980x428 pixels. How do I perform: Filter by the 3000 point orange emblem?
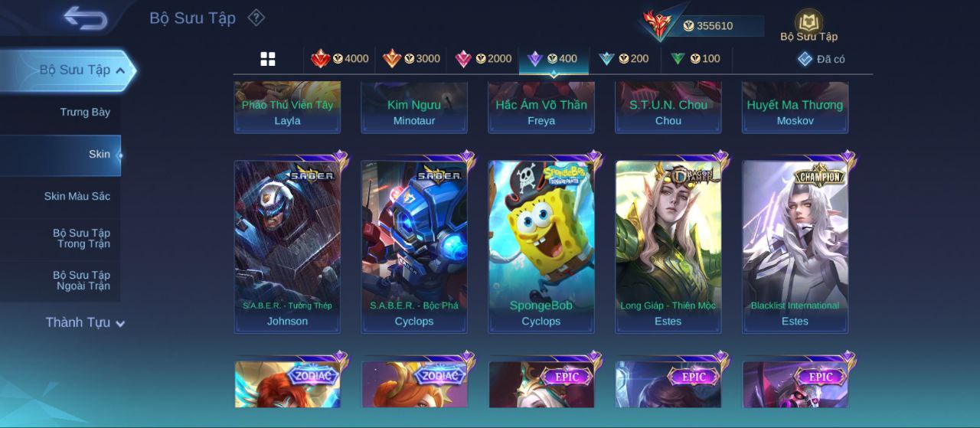411,59
